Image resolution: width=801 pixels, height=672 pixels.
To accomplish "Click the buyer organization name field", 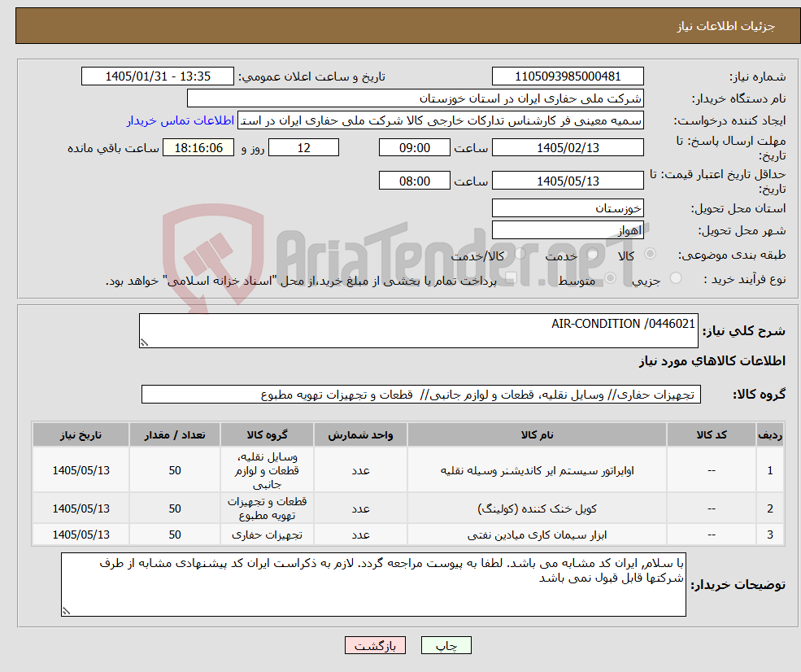I will 416,98.
